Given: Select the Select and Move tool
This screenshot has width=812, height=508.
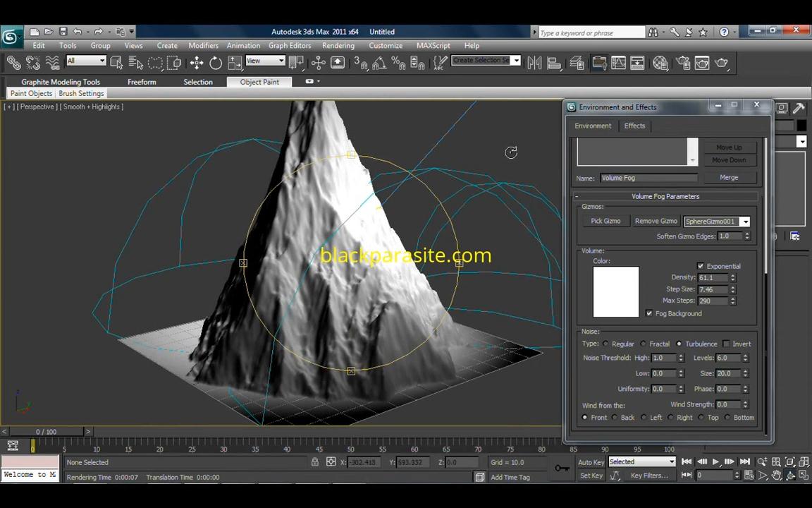Looking at the screenshot, I should coord(197,64).
